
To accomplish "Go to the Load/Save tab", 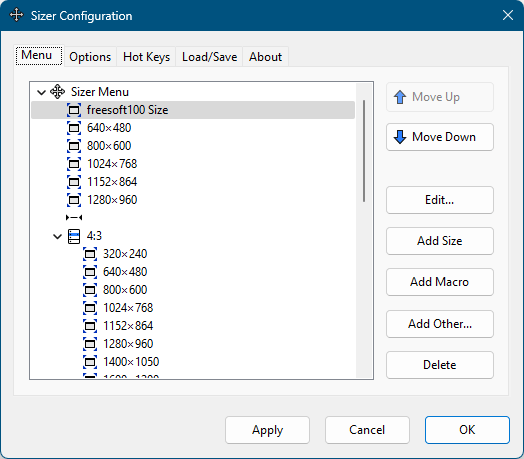I will 209,57.
